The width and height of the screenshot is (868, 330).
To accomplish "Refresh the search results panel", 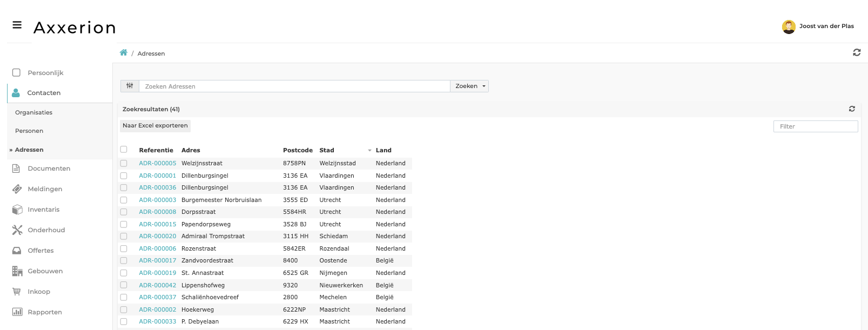I will 852,109.
